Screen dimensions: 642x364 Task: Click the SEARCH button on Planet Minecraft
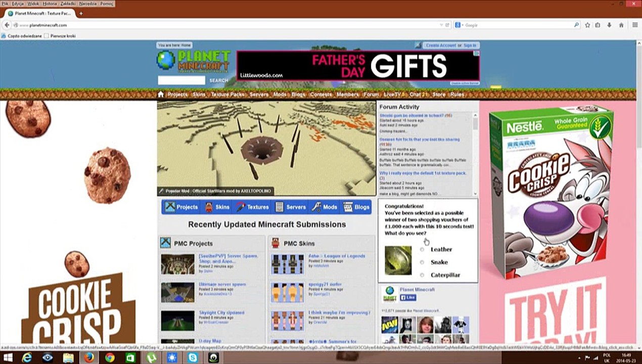219,80
